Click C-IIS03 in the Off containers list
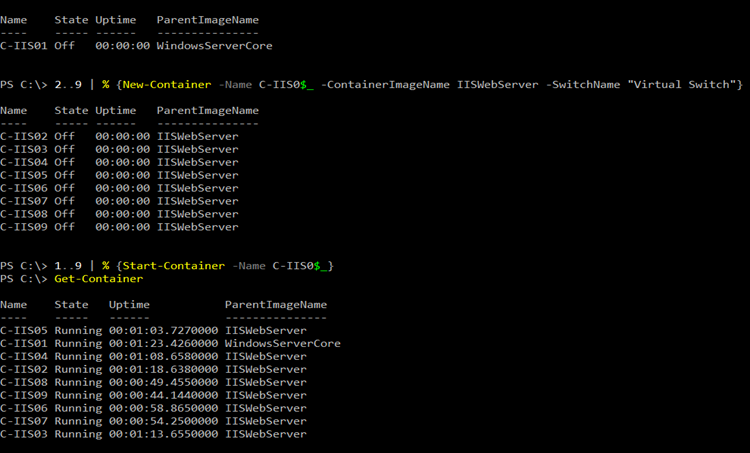750x453 pixels. tap(23, 149)
